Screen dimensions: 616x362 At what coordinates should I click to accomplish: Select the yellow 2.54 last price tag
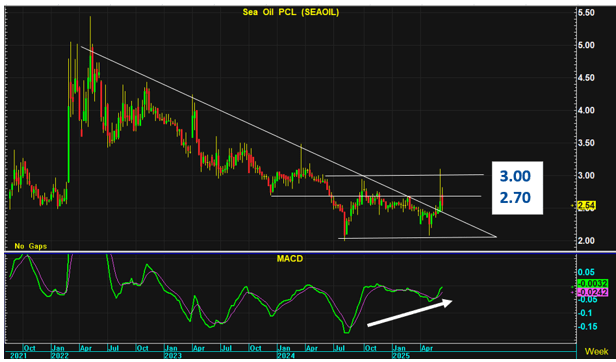(x=587, y=206)
